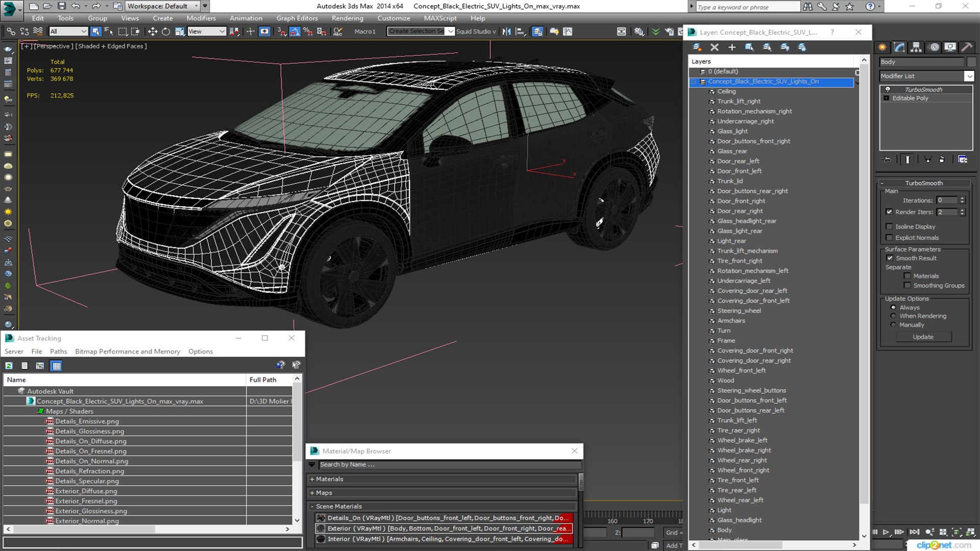Viewport: 980px width, 551px height.
Task: Select Door_front_left in layer list
Action: click(739, 171)
